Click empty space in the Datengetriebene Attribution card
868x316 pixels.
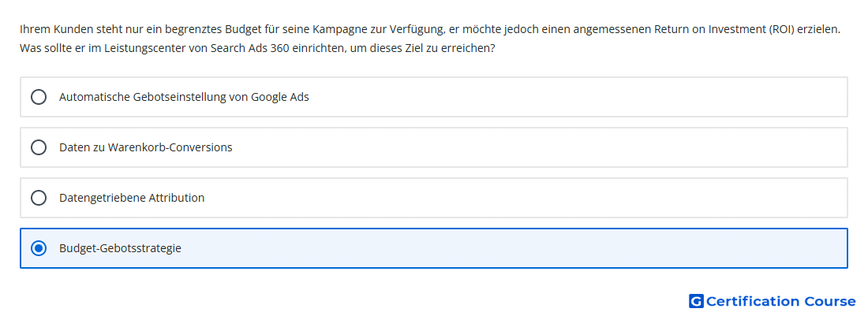pyautogui.click(x=526, y=198)
